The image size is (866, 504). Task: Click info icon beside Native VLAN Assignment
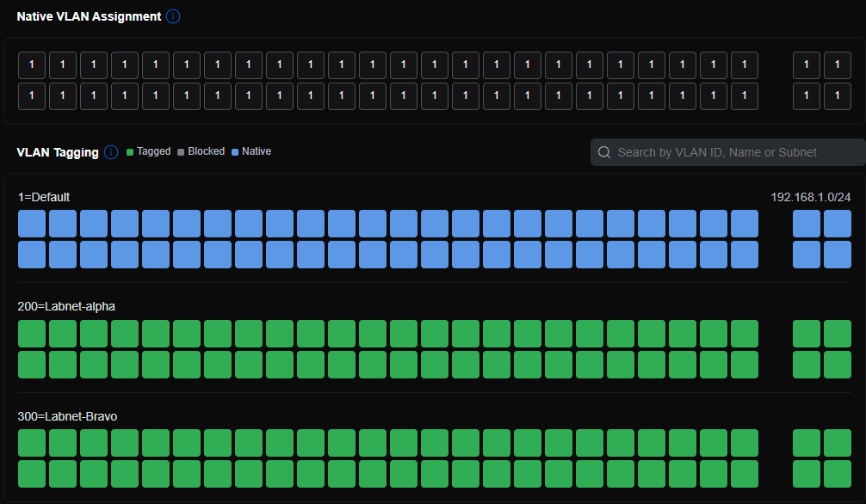point(173,16)
